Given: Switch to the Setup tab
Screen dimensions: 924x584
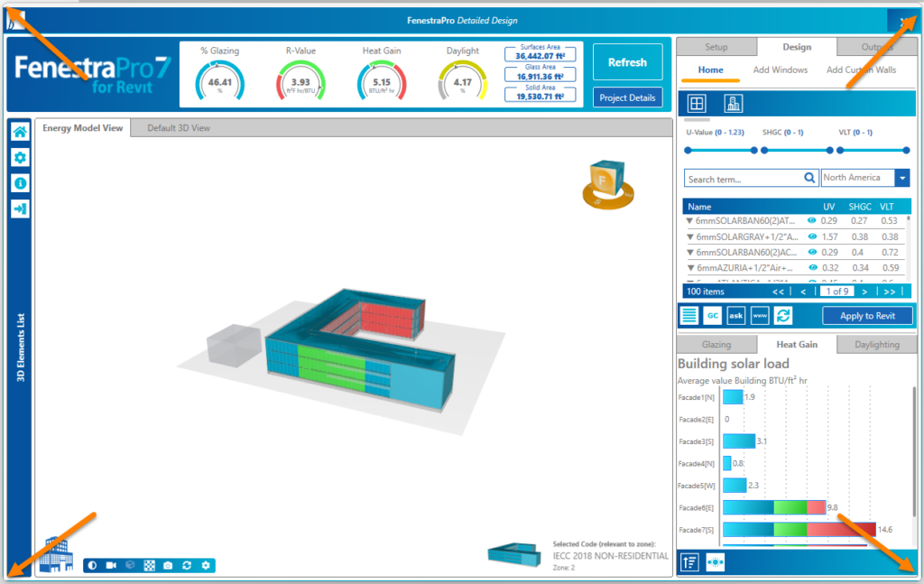Looking at the screenshot, I should pos(716,47).
